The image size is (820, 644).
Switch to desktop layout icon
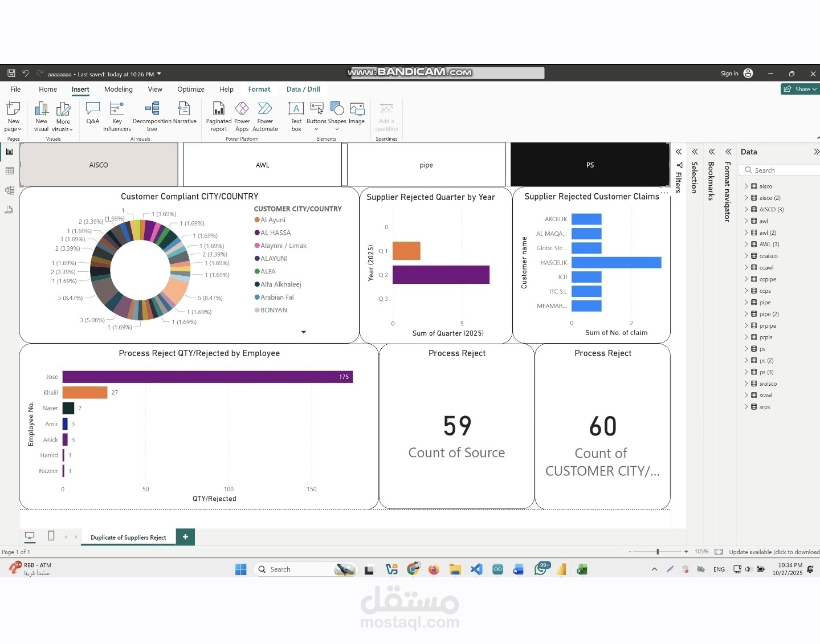(30, 536)
